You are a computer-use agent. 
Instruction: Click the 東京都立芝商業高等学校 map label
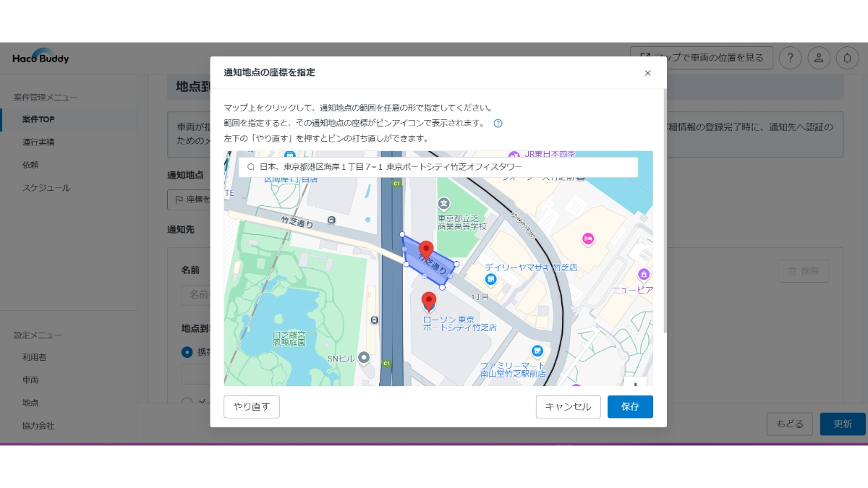[x=462, y=222]
